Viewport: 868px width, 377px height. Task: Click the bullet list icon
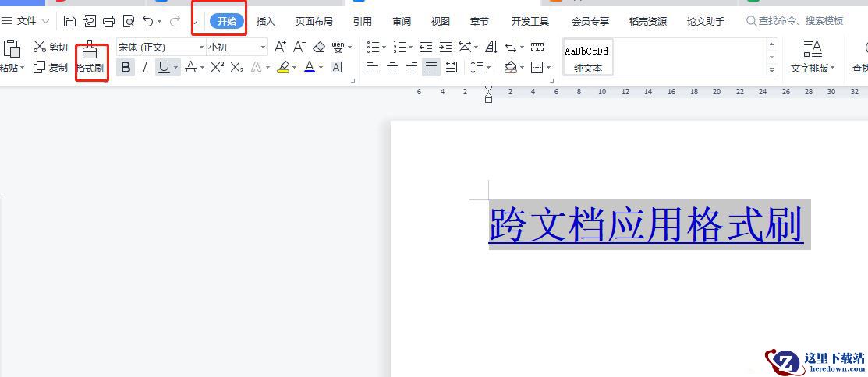click(x=374, y=47)
